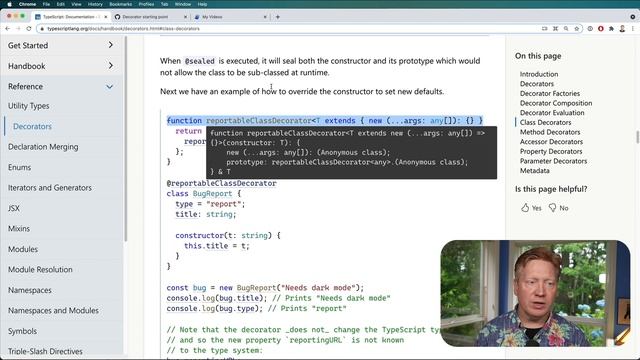Click the lock icon in the address bar
This screenshot has width=640, height=360.
click(42, 29)
